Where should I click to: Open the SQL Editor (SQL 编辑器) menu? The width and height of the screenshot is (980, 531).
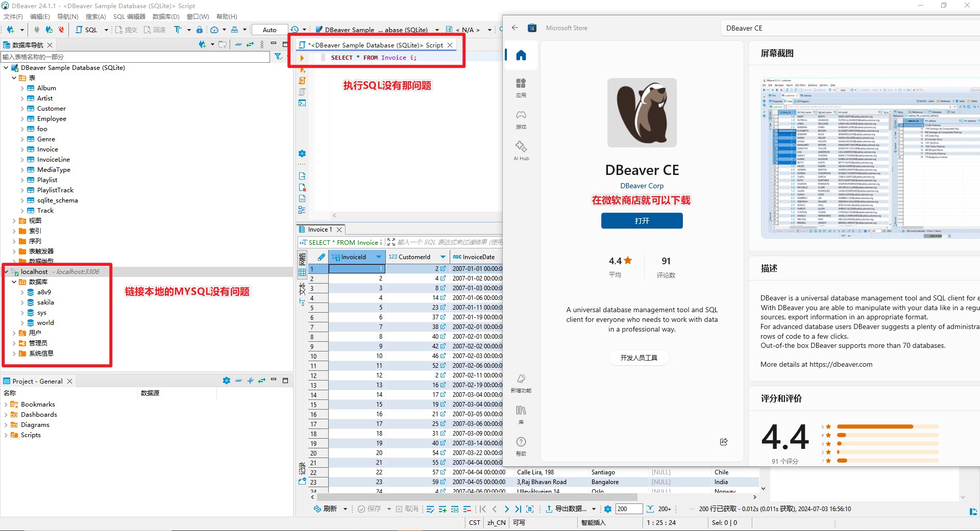point(129,16)
